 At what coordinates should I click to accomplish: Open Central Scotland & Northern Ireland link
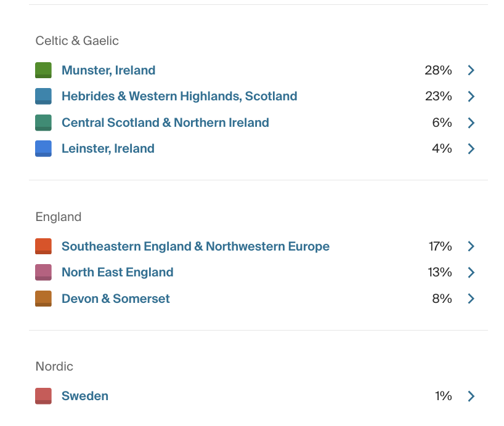coord(165,123)
